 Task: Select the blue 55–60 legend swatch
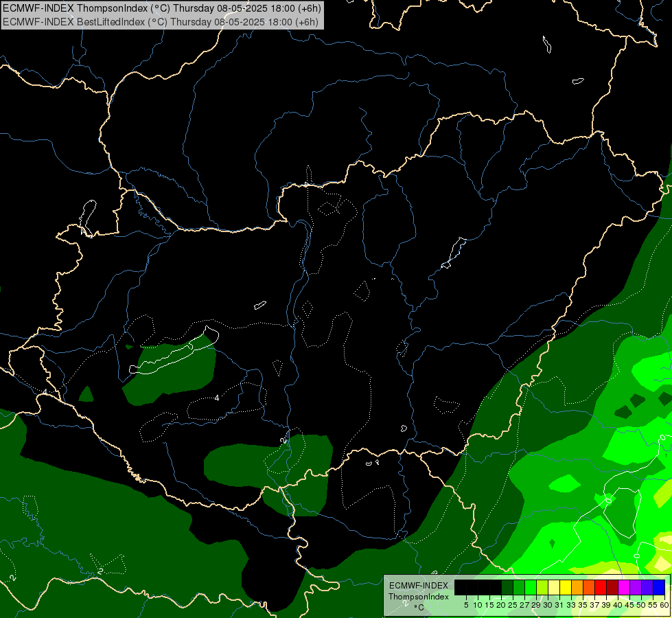pos(659,587)
